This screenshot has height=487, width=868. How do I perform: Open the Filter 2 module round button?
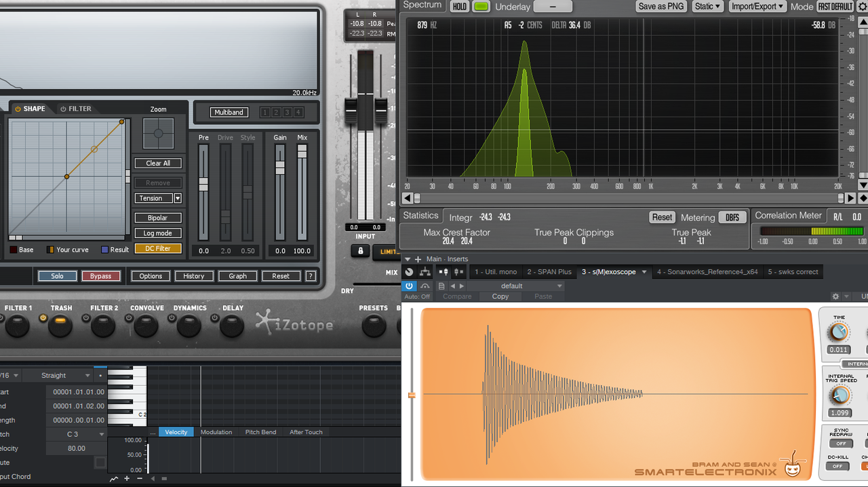[x=103, y=326]
